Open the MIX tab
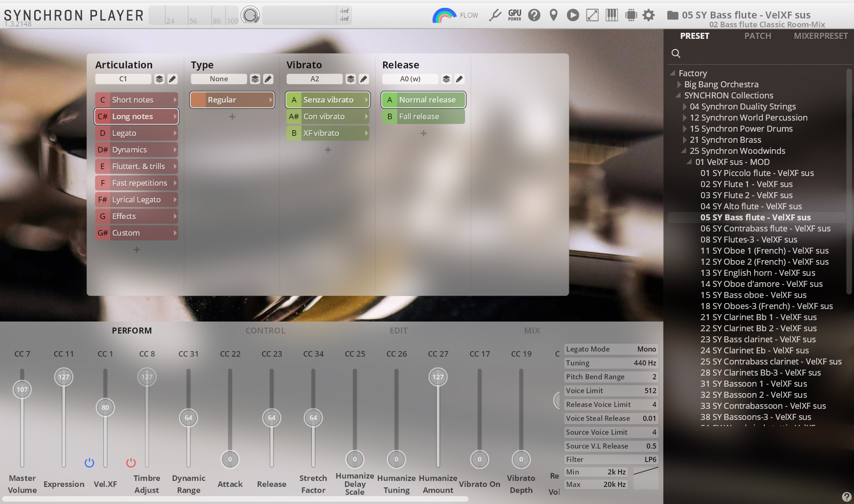The height and width of the screenshot is (504, 854). pos(532,331)
